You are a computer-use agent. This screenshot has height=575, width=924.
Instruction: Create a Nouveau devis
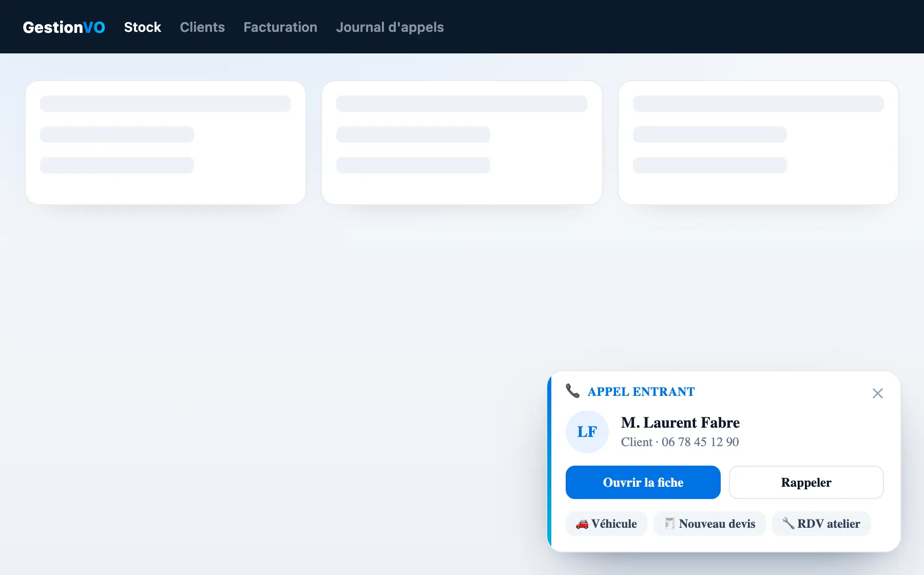[x=709, y=524]
